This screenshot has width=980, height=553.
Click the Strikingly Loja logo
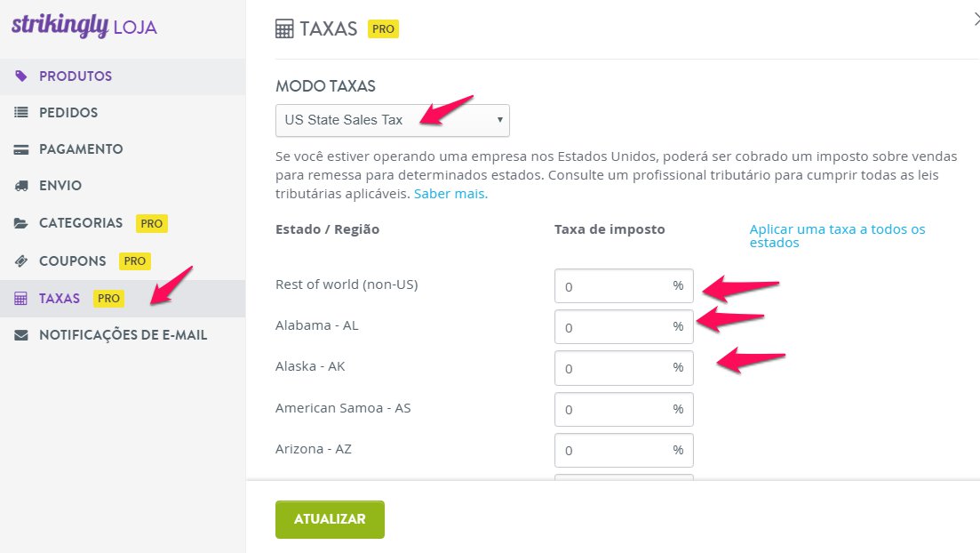click(84, 27)
